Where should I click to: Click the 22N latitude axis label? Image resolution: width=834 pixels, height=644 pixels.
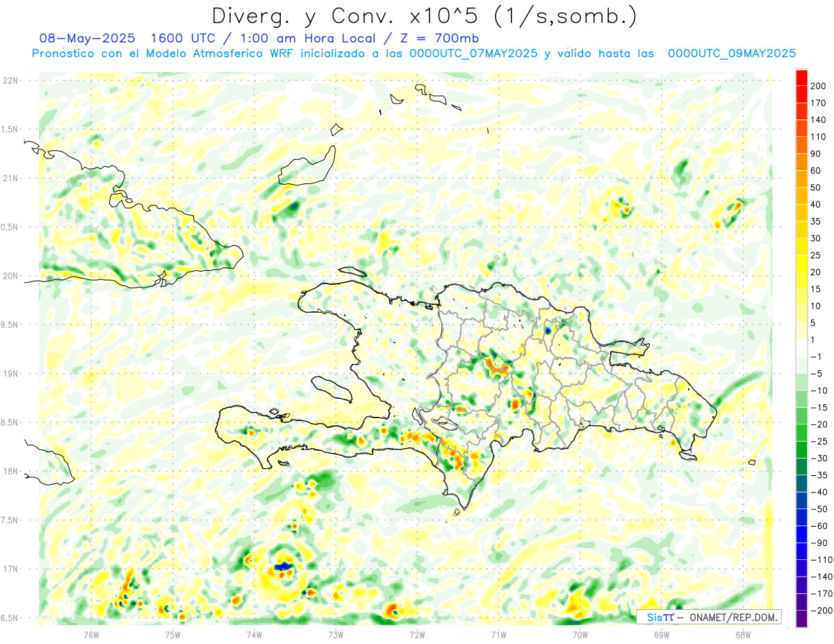point(10,81)
